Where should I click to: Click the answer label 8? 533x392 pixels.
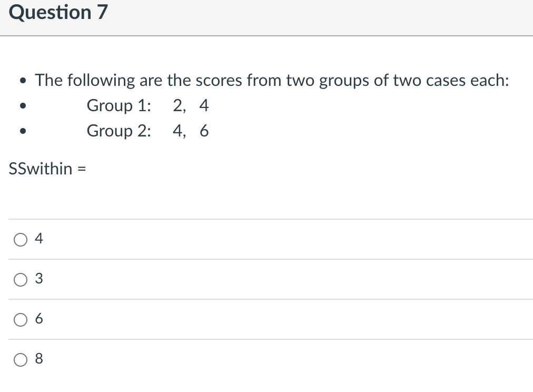pos(39,359)
